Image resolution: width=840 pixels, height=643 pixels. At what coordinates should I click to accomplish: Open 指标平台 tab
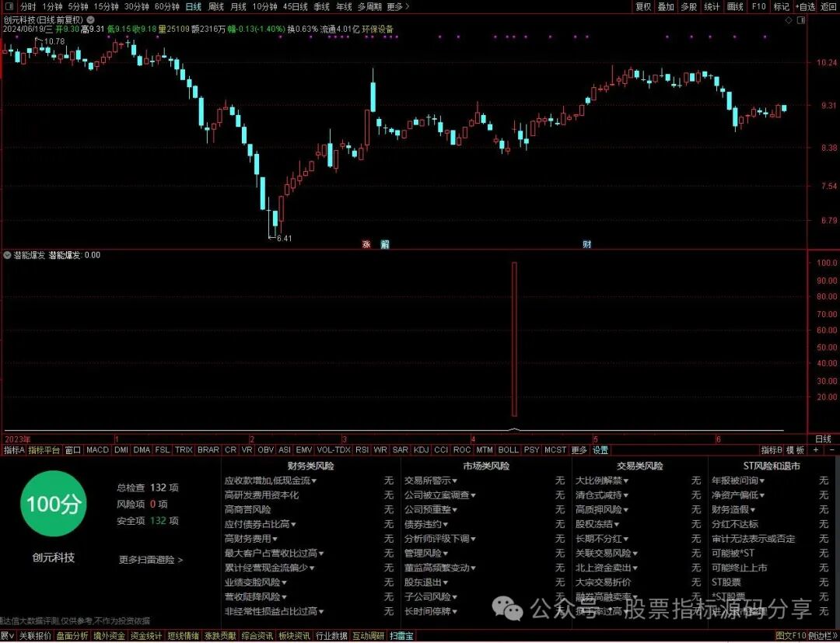[44, 450]
